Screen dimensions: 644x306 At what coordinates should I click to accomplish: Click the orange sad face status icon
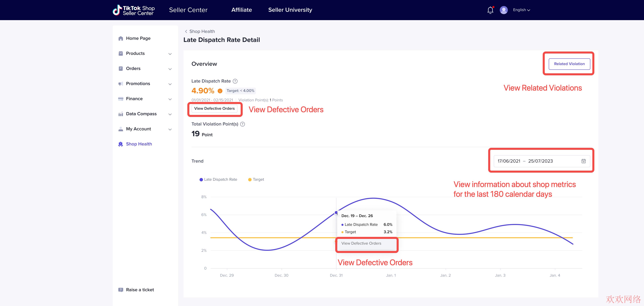click(220, 91)
